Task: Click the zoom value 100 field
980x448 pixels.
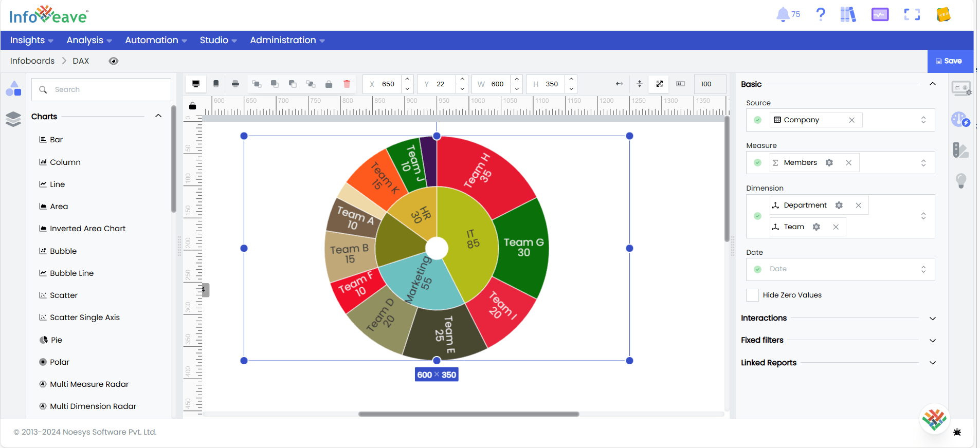Action: [x=710, y=84]
